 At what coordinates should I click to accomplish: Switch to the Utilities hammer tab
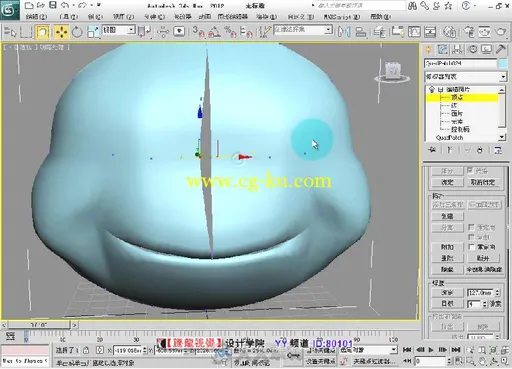tap(501, 50)
